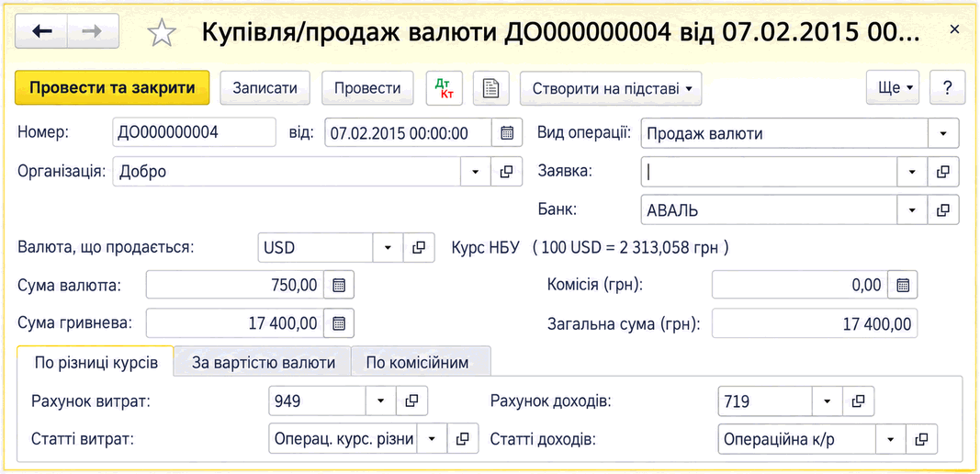Open the Статті витрат record
Viewport: 980px width, 474px height.
pyautogui.click(x=463, y=439)
